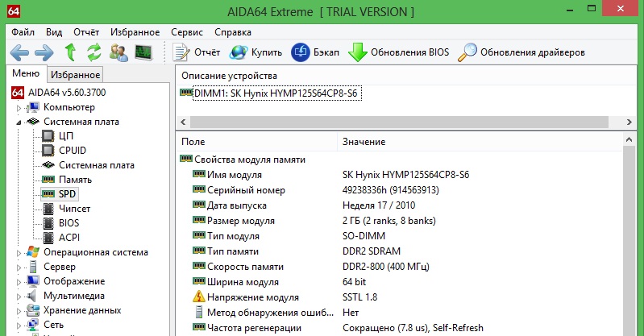Select the Имя модуля row
Viewport: 644px width, 336px height.
point(235,175)
